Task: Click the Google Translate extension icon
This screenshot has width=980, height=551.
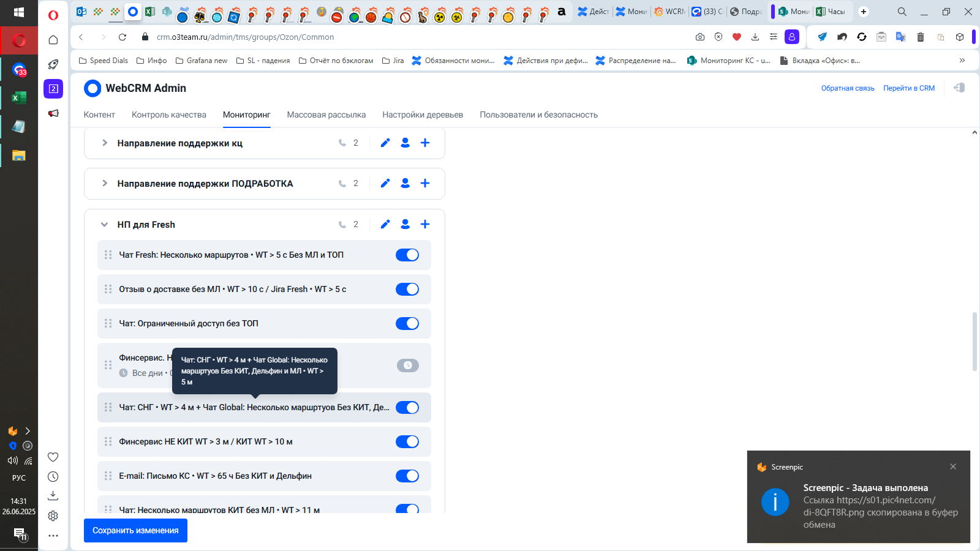Action: tap(900, 37)
